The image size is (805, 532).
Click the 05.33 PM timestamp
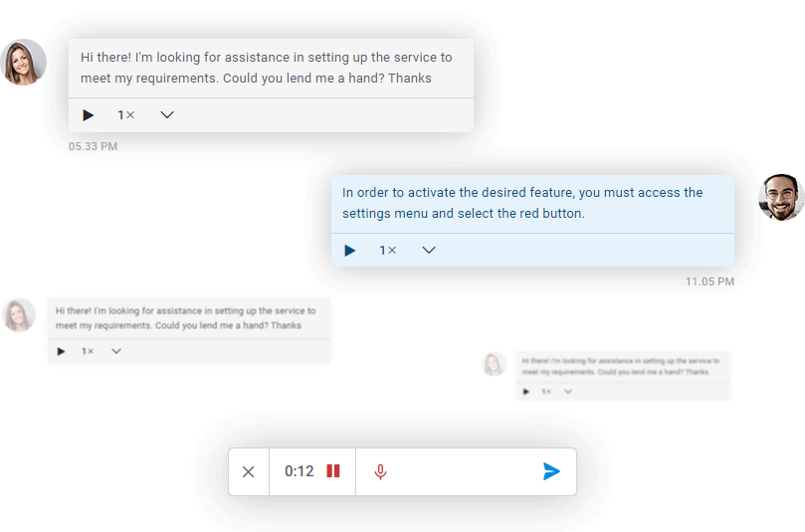click(x=94, y=147)
